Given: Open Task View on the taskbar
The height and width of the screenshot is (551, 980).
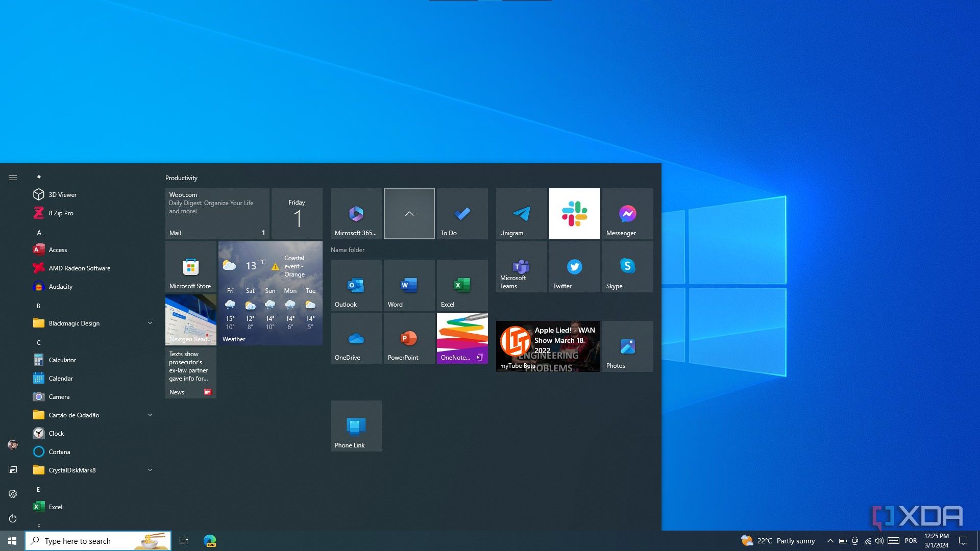Looking at the screenshot, I should [x=184, y=541].
